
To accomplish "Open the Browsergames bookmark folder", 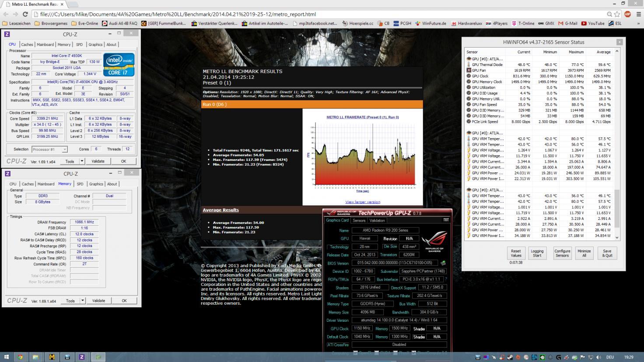I will 51,23.
